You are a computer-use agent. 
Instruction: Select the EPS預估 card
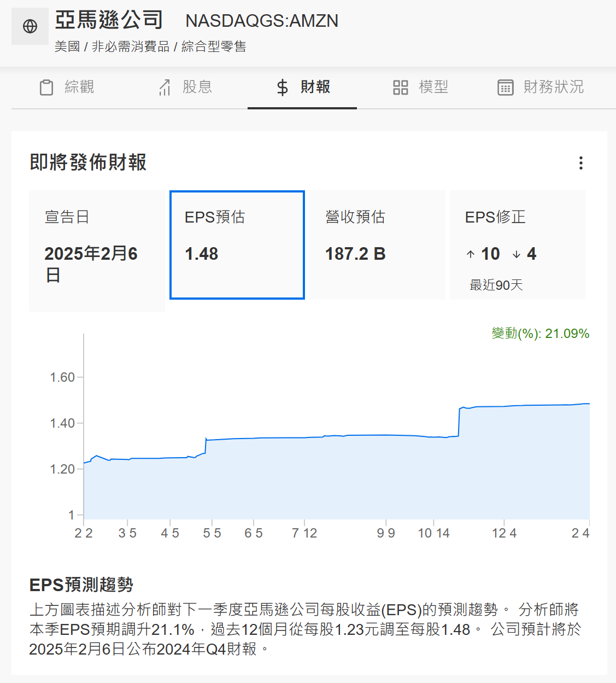[237, 245]
